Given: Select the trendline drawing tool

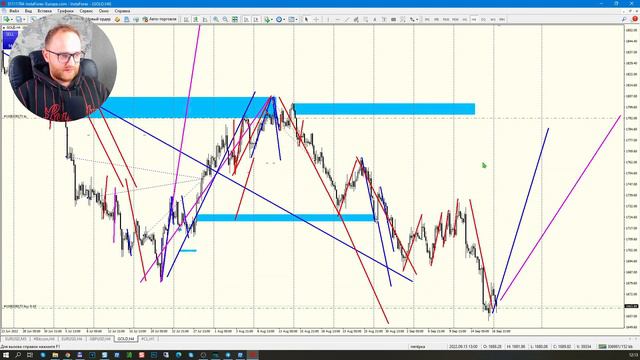Looking at the screenshot, I should [347, 19].
